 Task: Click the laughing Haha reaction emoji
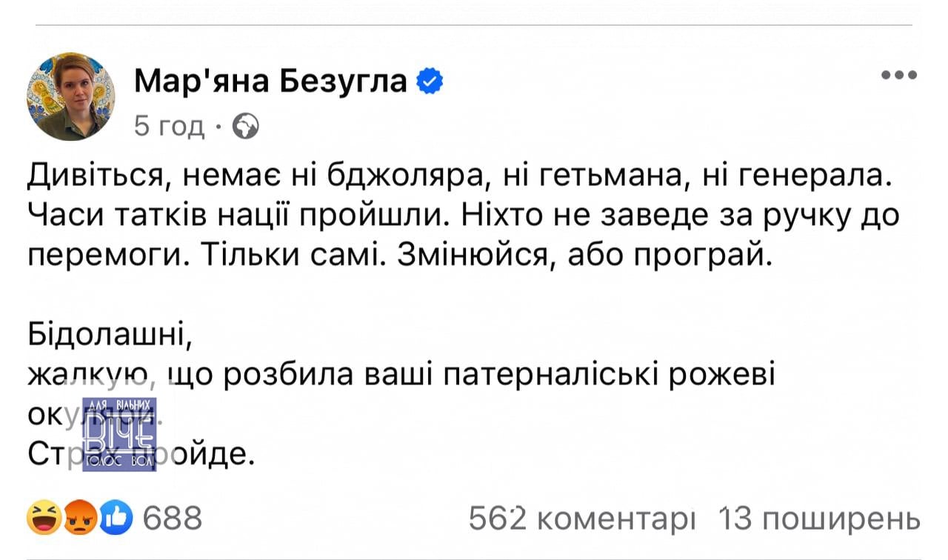pyautogui.click(x=46, y=518)
